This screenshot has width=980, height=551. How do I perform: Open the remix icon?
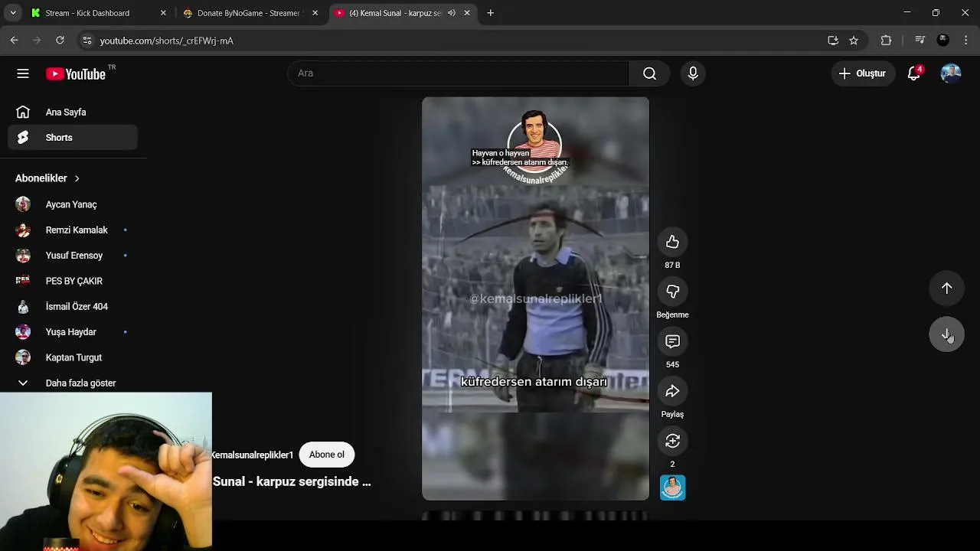(672, 441)
